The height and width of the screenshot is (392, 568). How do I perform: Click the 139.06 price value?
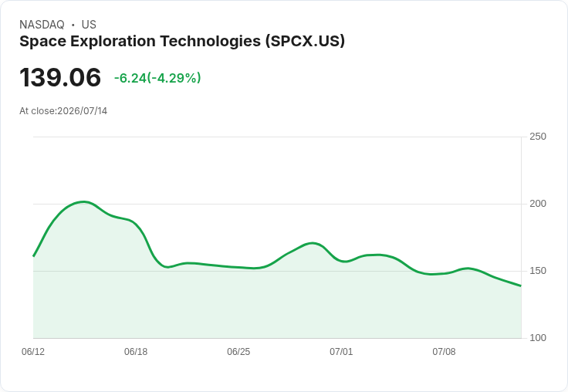point(60,77)
